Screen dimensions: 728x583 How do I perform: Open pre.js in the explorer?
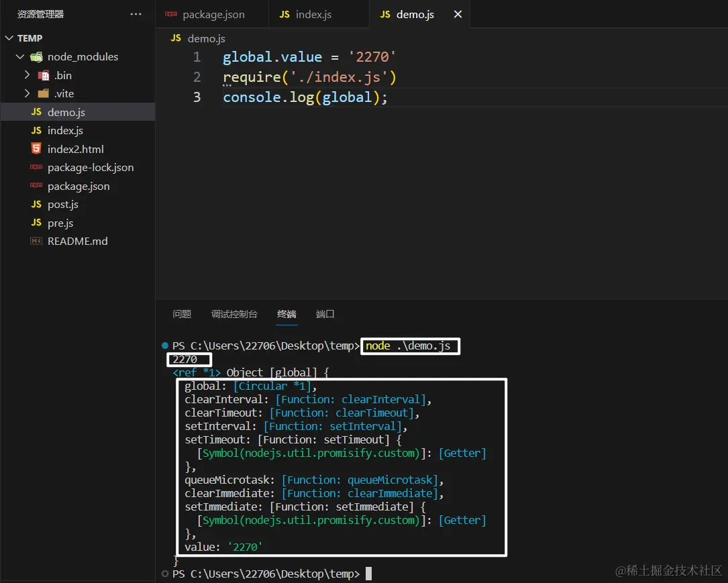[x=78, y=223]
